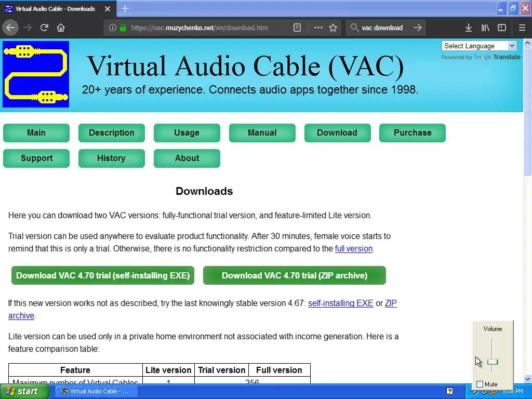Toggle reader view icon in address bar
Image resolution: width=532 pixels, height=399 pixels.
[x=297, y=28]
